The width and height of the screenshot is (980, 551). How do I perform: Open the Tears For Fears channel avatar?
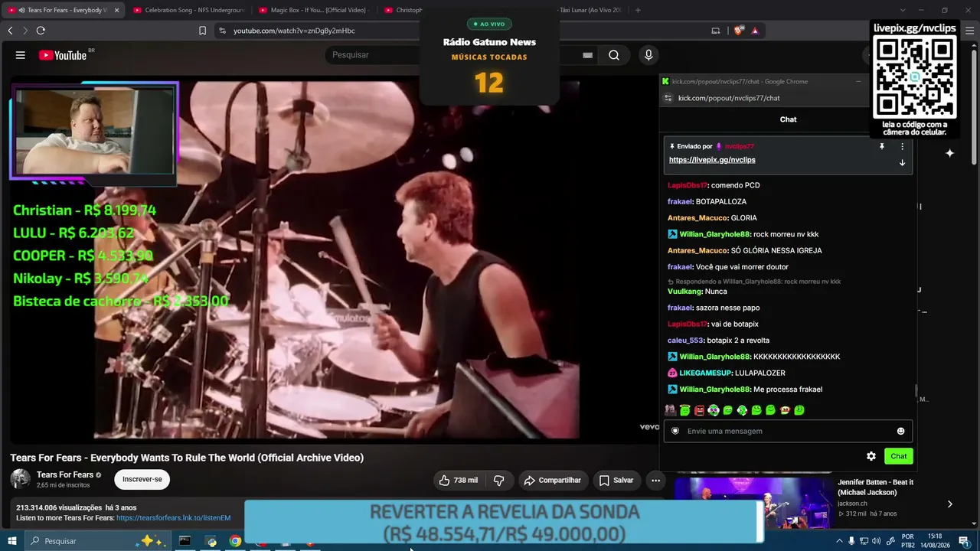tap(21, 479)
